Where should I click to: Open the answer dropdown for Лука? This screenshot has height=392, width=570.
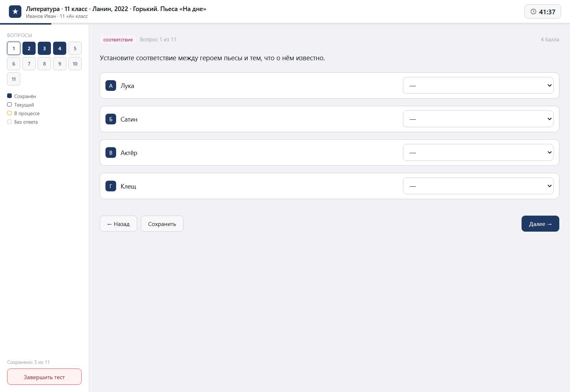[x=478, y=86]
